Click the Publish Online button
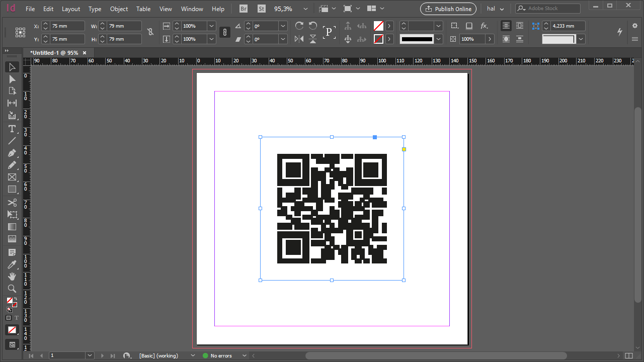 (x=448, y=9)
